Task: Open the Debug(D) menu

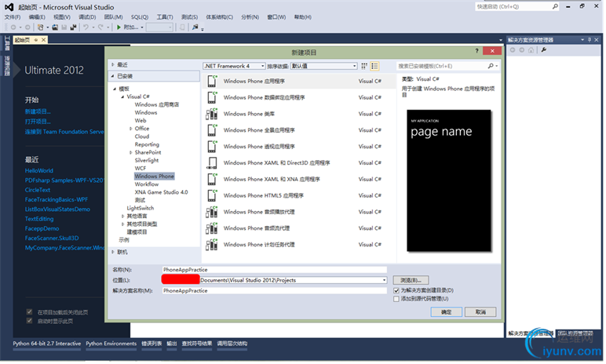Action: pos(87,17)
